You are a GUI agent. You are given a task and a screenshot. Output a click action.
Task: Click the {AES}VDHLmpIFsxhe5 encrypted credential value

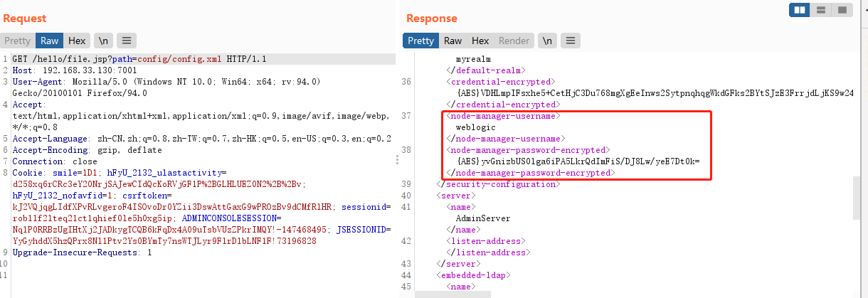(x=655, y=93)
